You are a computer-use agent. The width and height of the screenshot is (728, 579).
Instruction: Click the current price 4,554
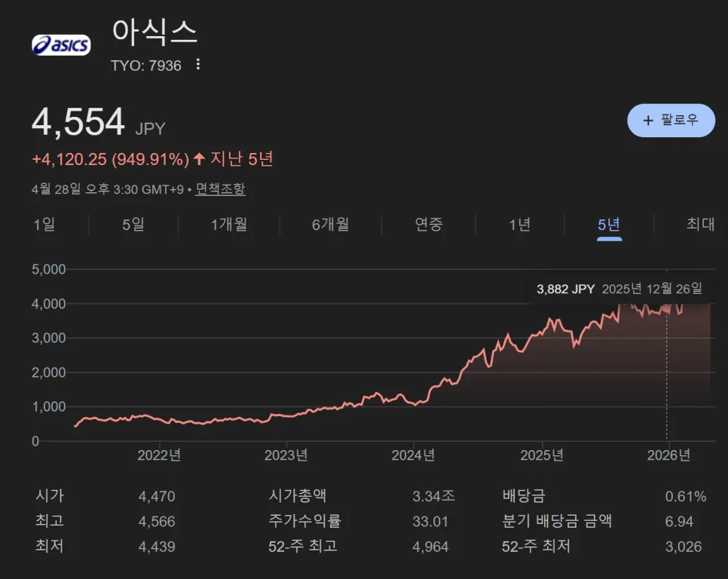pyautogui.click(x=78, y=121)
